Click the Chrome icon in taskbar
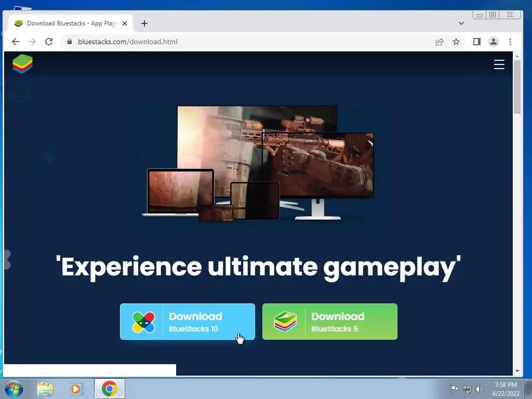The height and width of the screenshot is (399, 532). coord(109,389)
